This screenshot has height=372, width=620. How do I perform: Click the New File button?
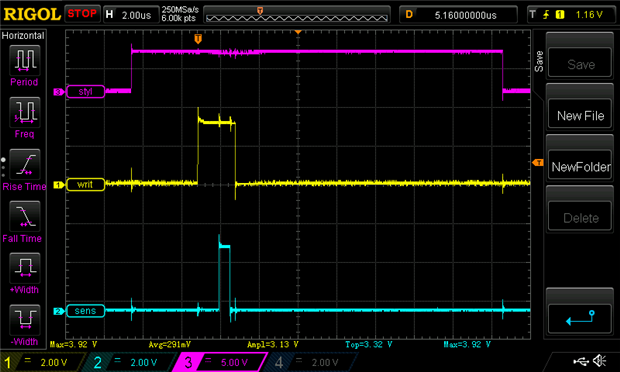(580, 114)
